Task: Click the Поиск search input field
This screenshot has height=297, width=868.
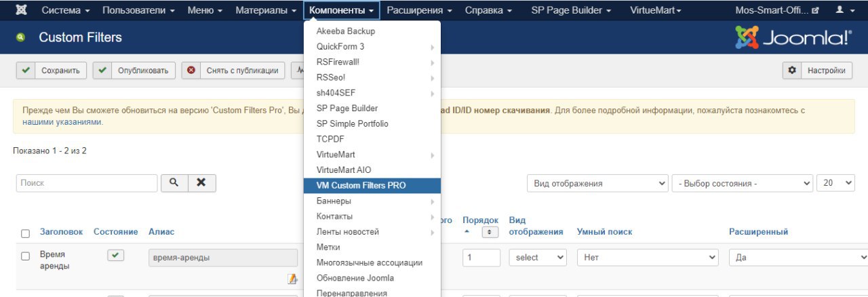Action: click(87, 183)
